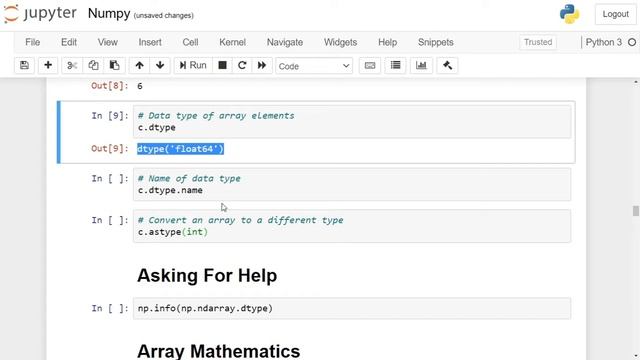Click the Trusted notebook indicator
The height and width of the screenshot is (360, 640).
[x=538, y=42]
